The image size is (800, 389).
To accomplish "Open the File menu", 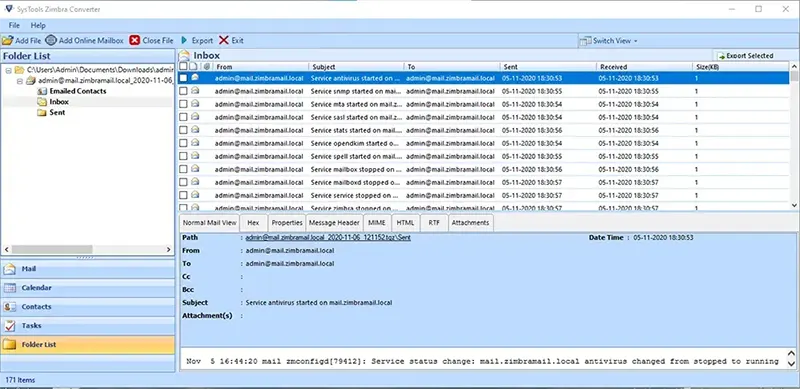I will pyautogui.click(x=14, y=25).
